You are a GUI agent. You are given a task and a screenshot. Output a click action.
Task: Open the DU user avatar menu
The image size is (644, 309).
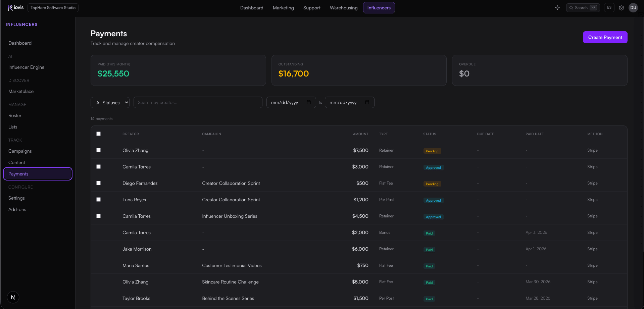pyautogui.click(x=633, y=8)
